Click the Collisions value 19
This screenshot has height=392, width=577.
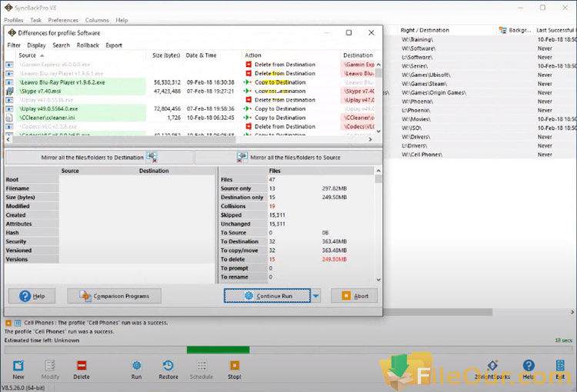(272, 206)
